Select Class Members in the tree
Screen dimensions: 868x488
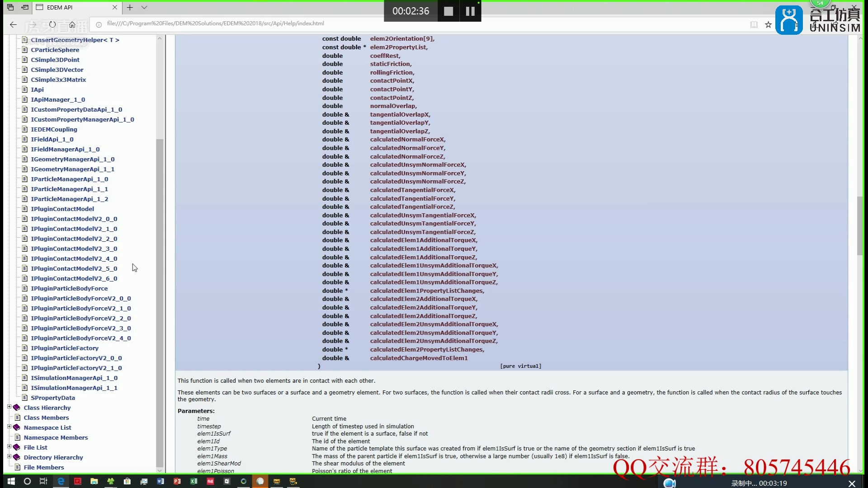point(46,418)
